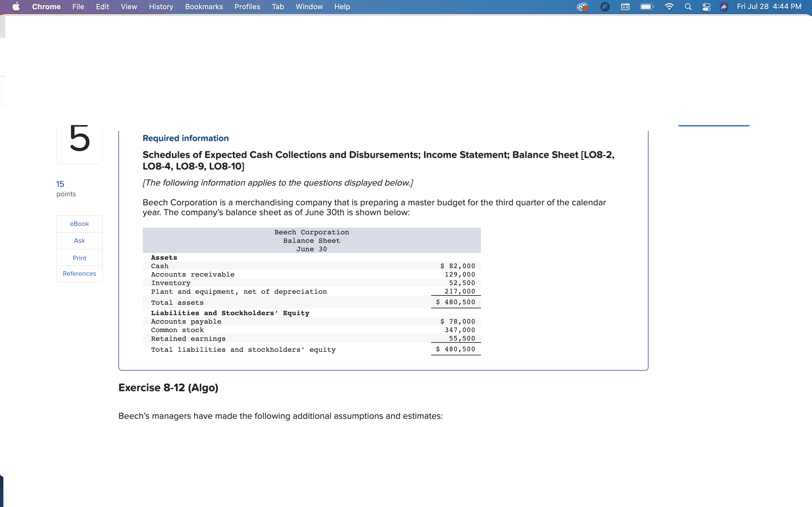The width and height of the screenshot is (812, 507).
Task: Open the References panel
Action: pos(79,273)
